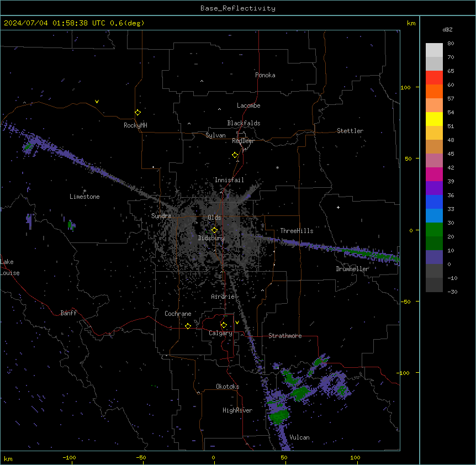Click the Airdrie city label

[x=223, y=297]
